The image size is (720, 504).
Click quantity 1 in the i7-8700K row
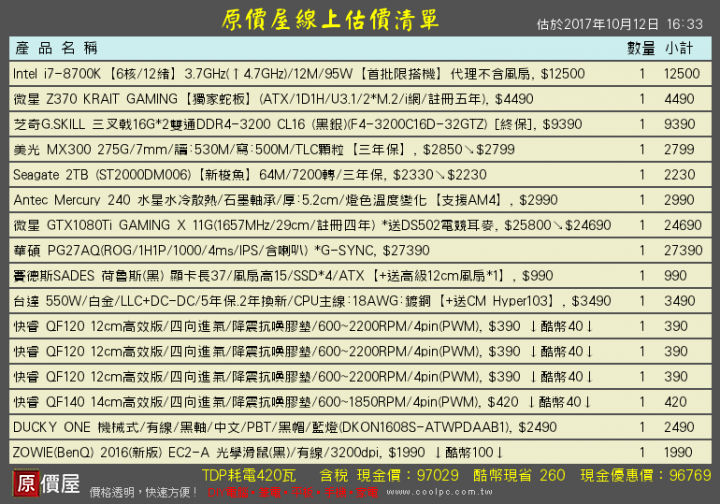click(642, 73)
